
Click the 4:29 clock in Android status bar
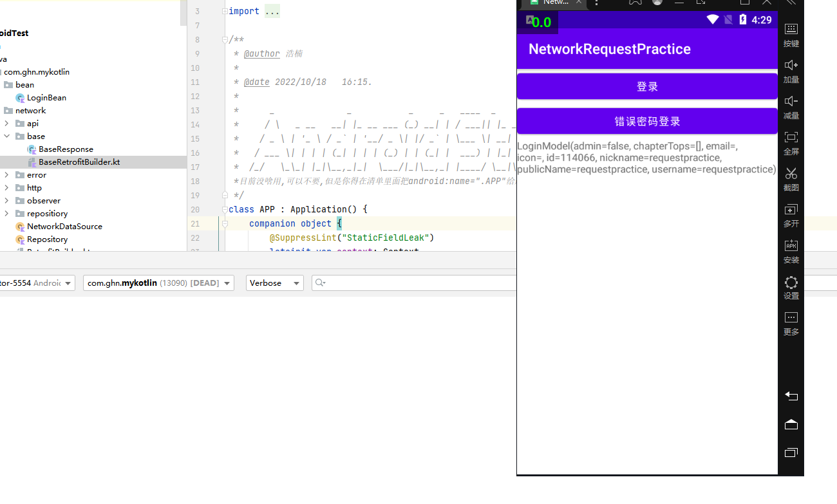762,20
